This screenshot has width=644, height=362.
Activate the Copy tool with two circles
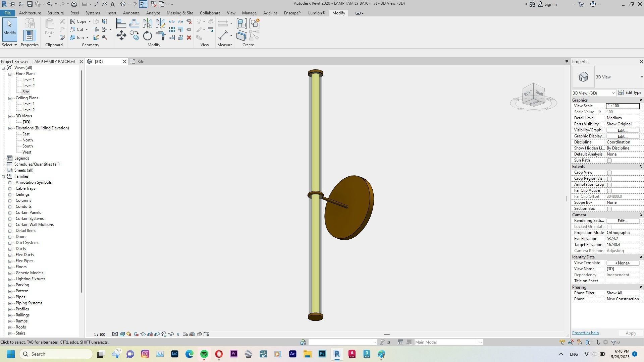pos(134,36)
